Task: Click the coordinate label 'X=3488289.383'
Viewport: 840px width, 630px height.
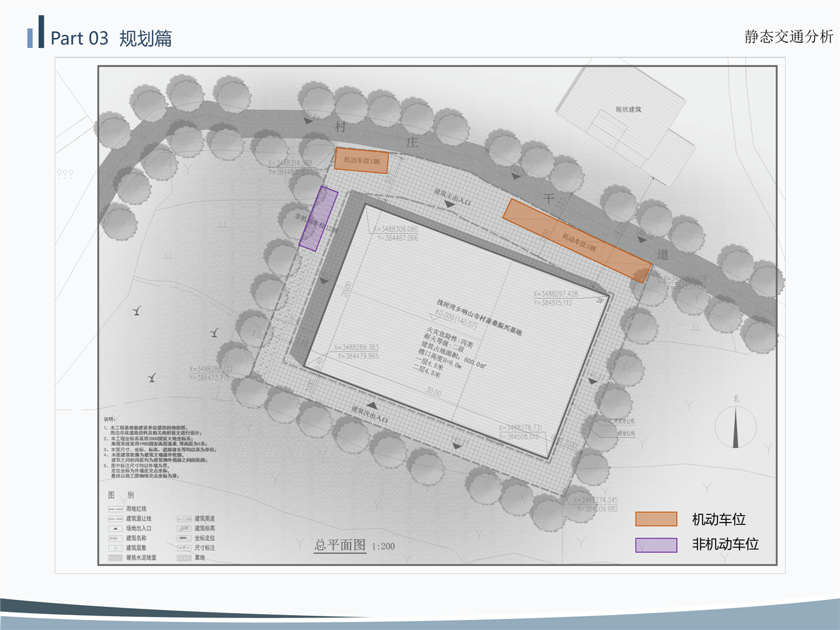Action: (356, 347)
